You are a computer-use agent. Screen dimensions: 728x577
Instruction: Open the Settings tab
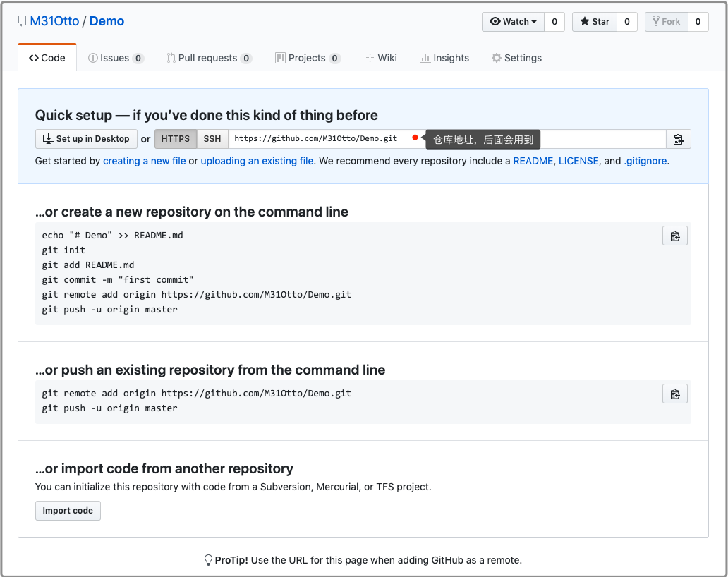517,58
